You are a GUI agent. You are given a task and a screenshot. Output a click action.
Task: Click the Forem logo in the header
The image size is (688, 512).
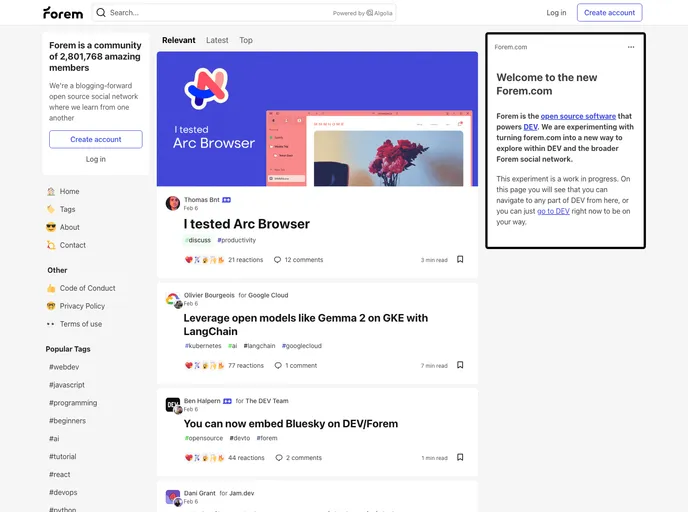pos(63,13)
